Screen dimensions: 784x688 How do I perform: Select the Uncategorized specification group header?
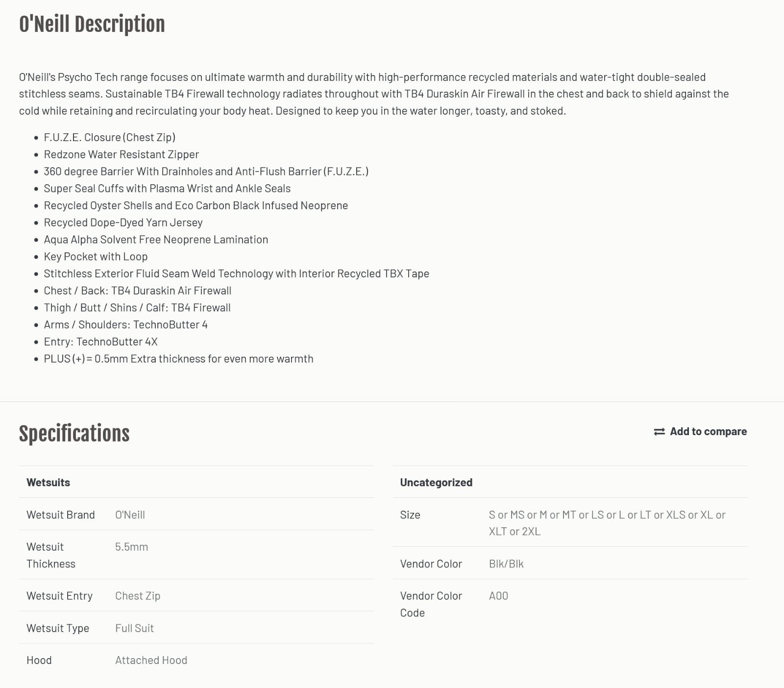click(x=436, y=482)
